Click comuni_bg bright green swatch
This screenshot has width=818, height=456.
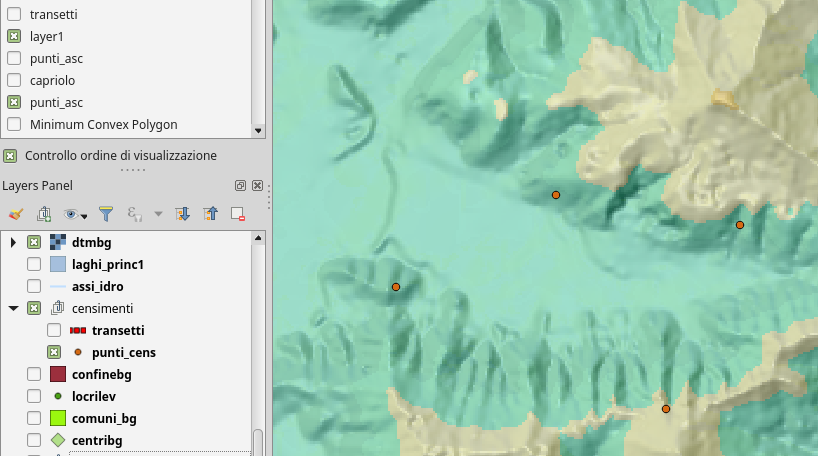tap(58, 418)
